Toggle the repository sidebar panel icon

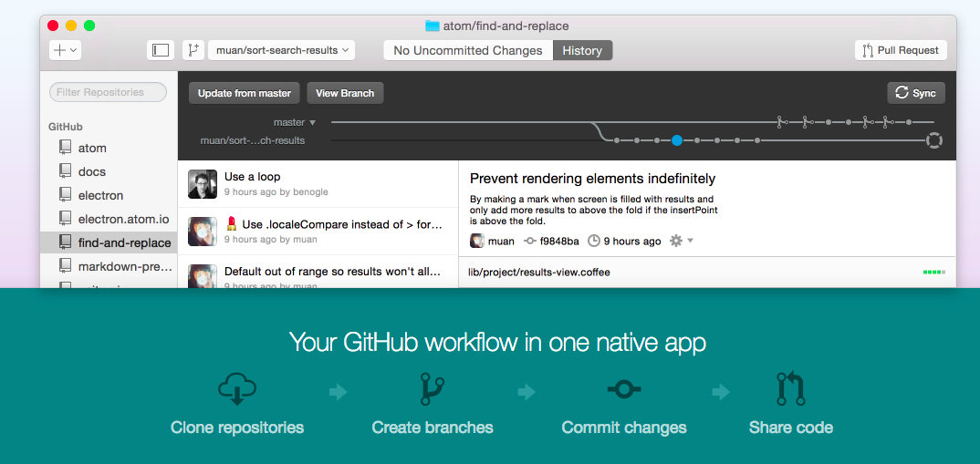click(161, 50)
